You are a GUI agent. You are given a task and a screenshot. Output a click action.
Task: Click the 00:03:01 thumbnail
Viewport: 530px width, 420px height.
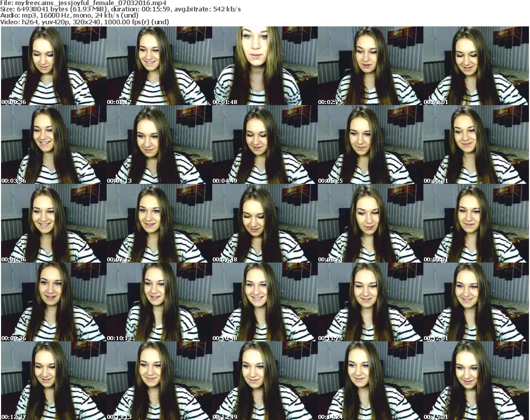point(476,66)
